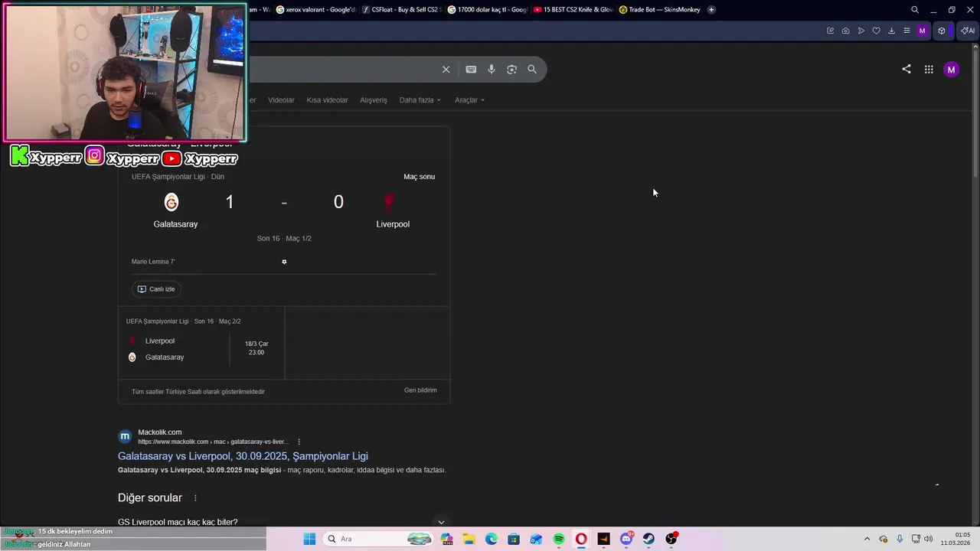The height and width of the screenshot is (551, 980).
Task: Submit search with magnifier icon
Action: [x=532, y=70]
